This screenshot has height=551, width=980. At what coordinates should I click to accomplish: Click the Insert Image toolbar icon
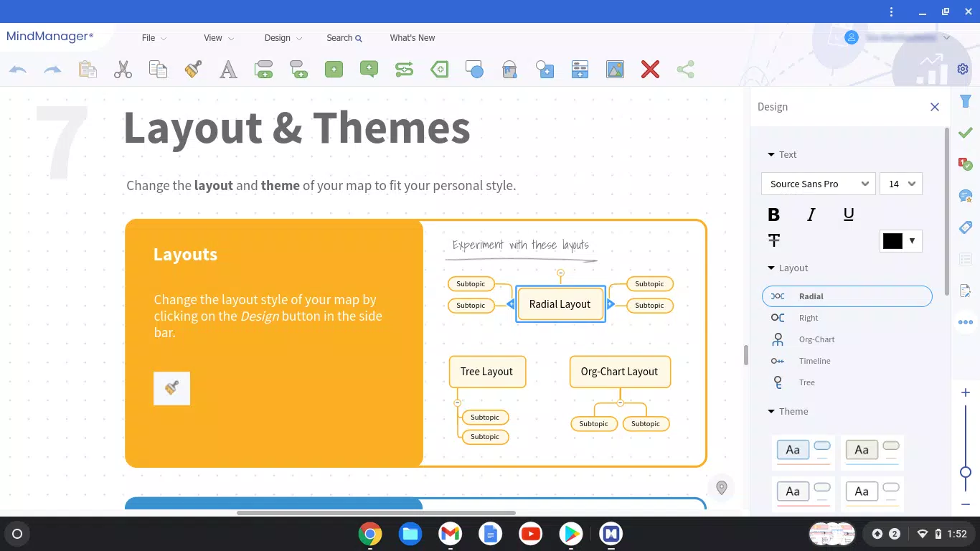click(x=615, y=70)
